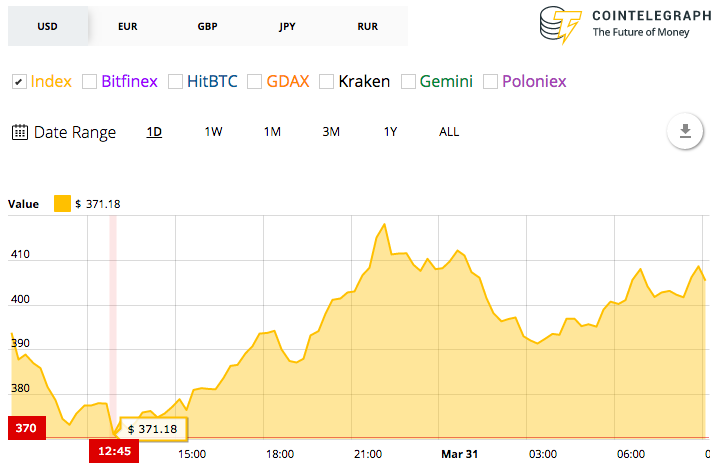Click the download chart icon
The height and width of the screenshot is (466, 714).
685,131
